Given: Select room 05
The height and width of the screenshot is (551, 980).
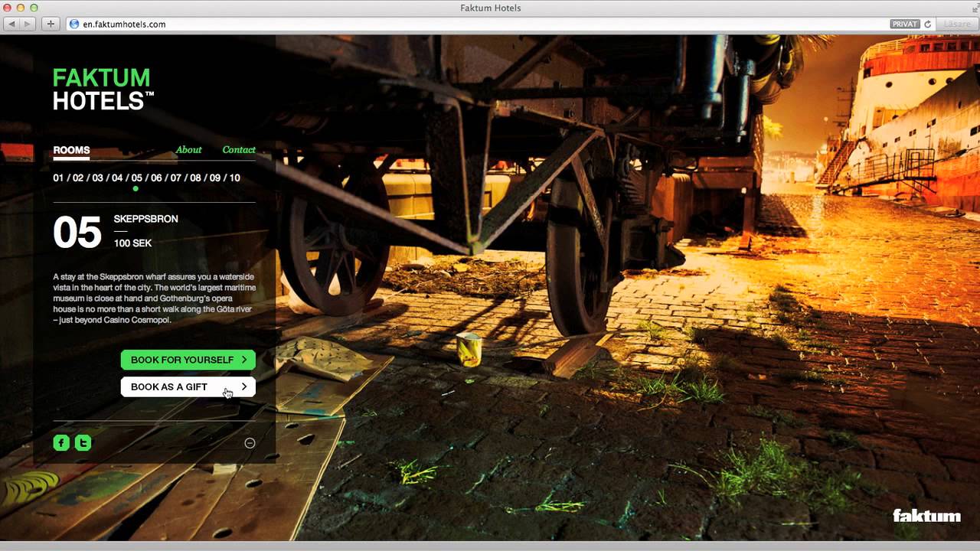Looking at the screenshot, I should tap(137, 178).
